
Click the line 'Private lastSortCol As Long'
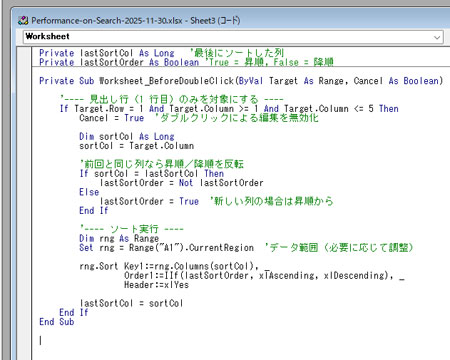[x=161, y=53]
